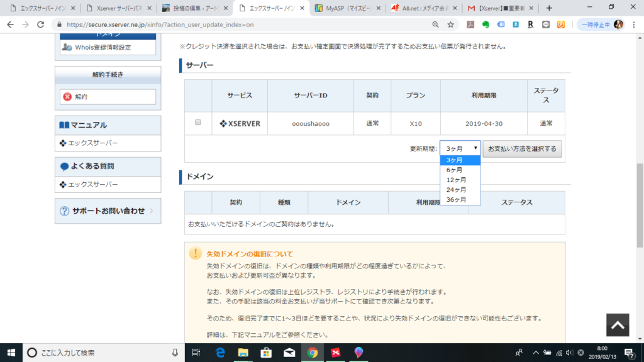Open Task View on the taskbar

196,353
